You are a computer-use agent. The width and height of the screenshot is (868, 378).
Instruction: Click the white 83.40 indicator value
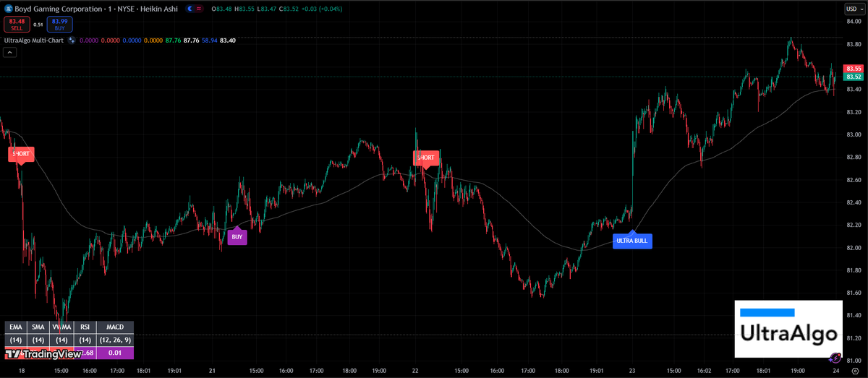point(228,40)
